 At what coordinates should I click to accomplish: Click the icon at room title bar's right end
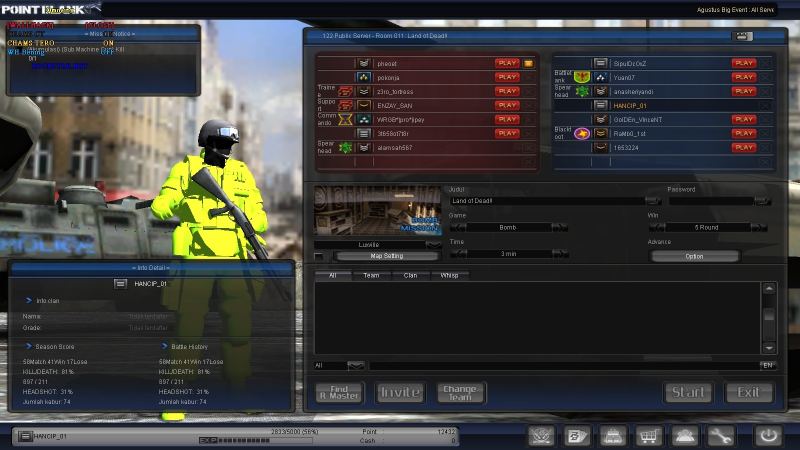[742, 36]
